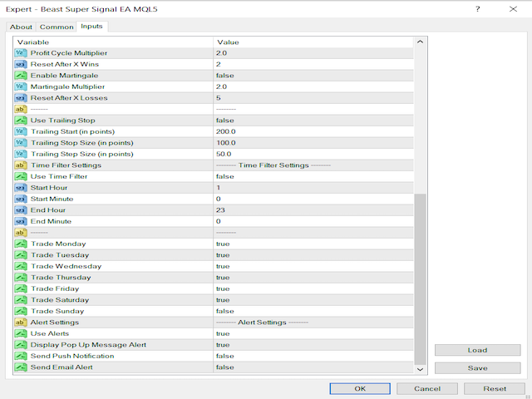Click the Reset After X Wins integer icon
The image size is (532, 399).
point(21,64)
